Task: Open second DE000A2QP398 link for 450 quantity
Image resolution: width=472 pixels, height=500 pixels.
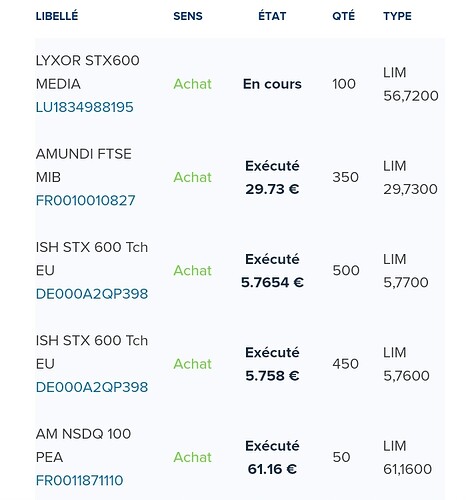Action: click(92, 387)
